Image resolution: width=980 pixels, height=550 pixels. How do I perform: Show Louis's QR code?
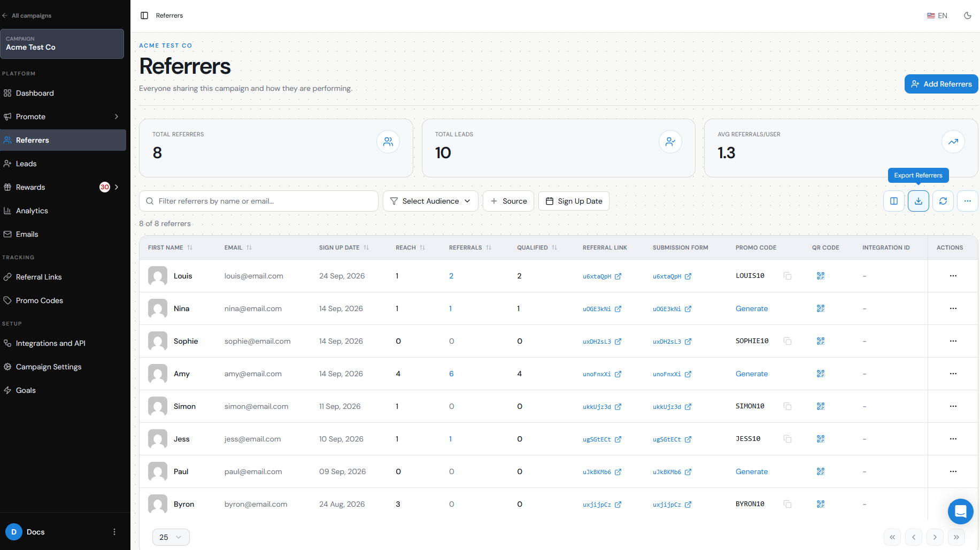pos(821,276)
